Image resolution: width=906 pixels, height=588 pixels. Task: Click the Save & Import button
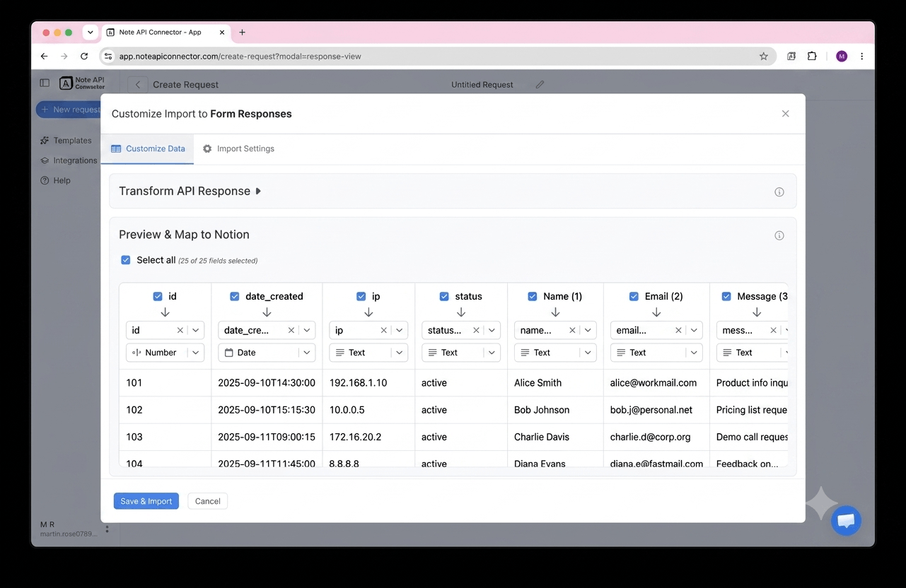click(146, 501)
